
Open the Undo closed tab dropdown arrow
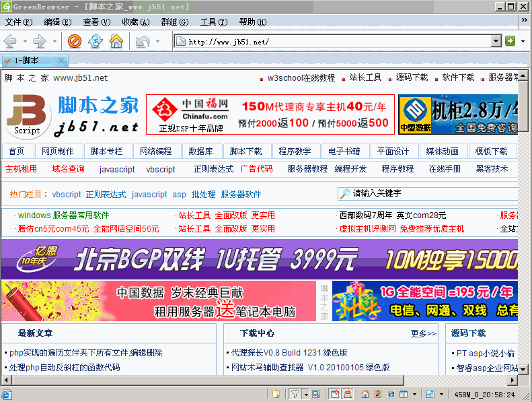(x=158, y=42)
